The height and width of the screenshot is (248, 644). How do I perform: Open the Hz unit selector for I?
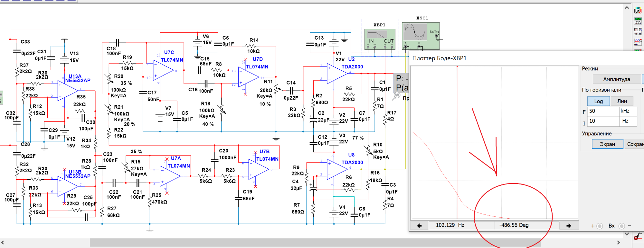[x=628, y=121]
